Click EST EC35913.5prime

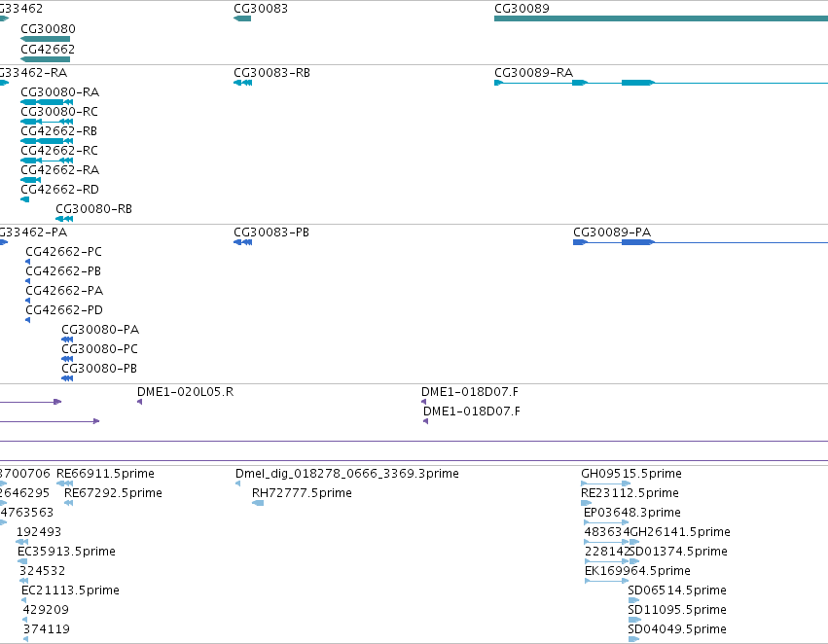point(66,553)
